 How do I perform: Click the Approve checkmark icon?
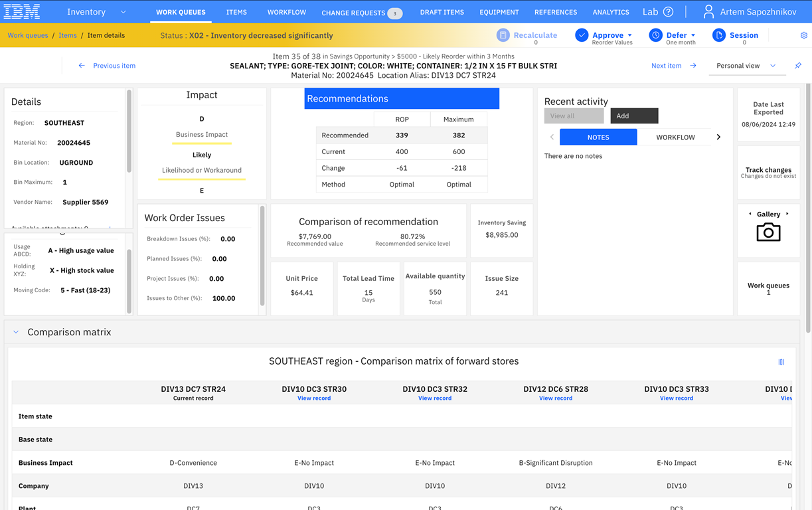(582, 35)
